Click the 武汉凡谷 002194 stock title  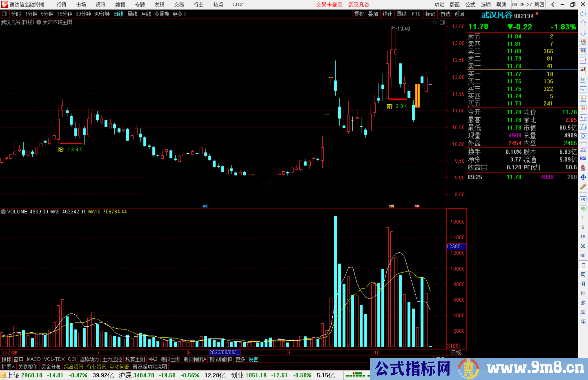tap(507, 15)
